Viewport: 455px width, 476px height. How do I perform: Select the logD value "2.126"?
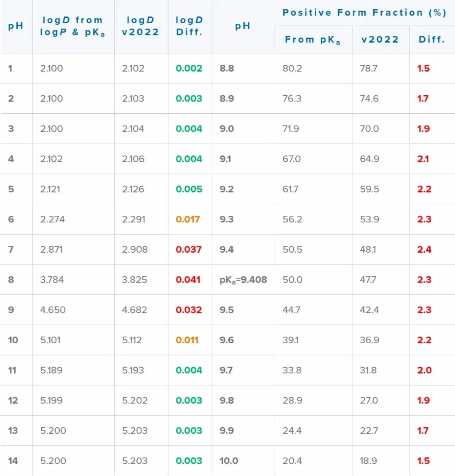pos(133,189)
